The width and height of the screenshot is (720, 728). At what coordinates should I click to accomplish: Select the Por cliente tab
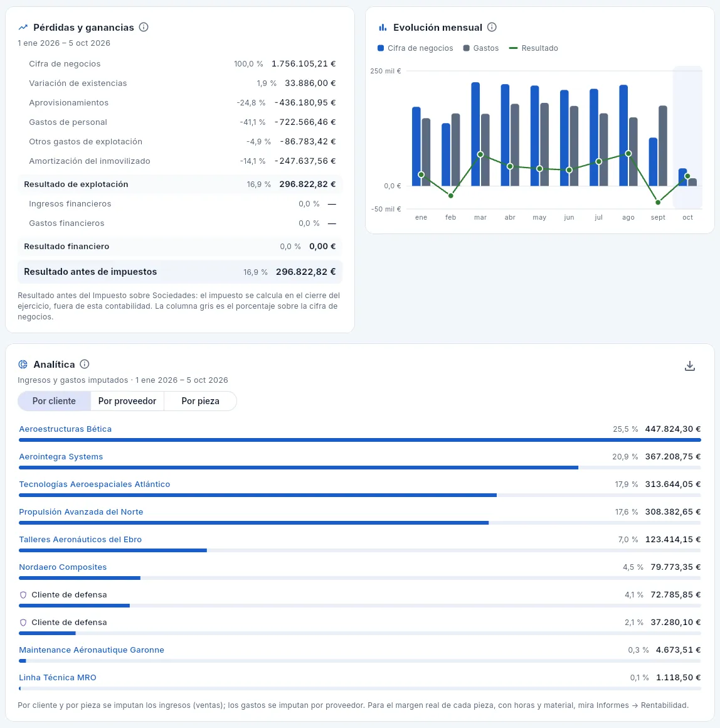pos(55,400)
